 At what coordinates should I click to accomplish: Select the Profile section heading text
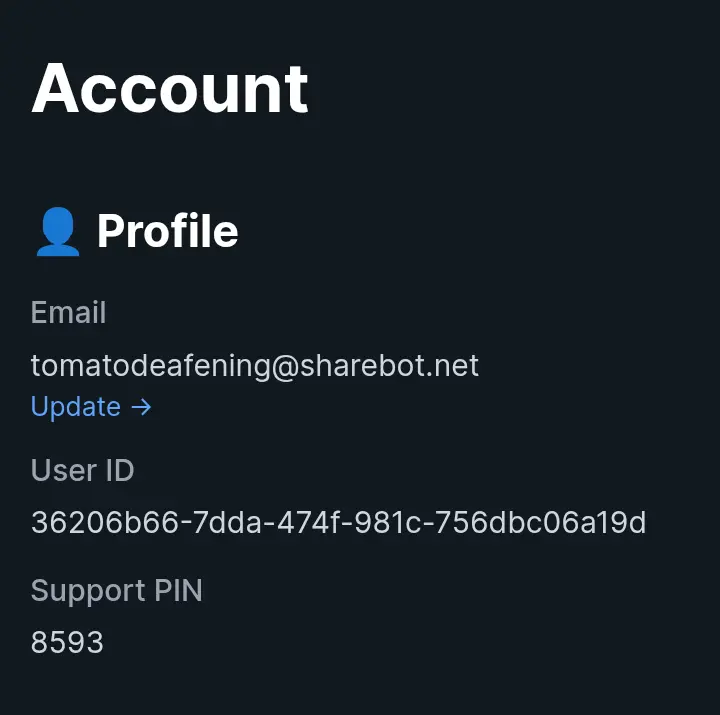pos(168,231)
